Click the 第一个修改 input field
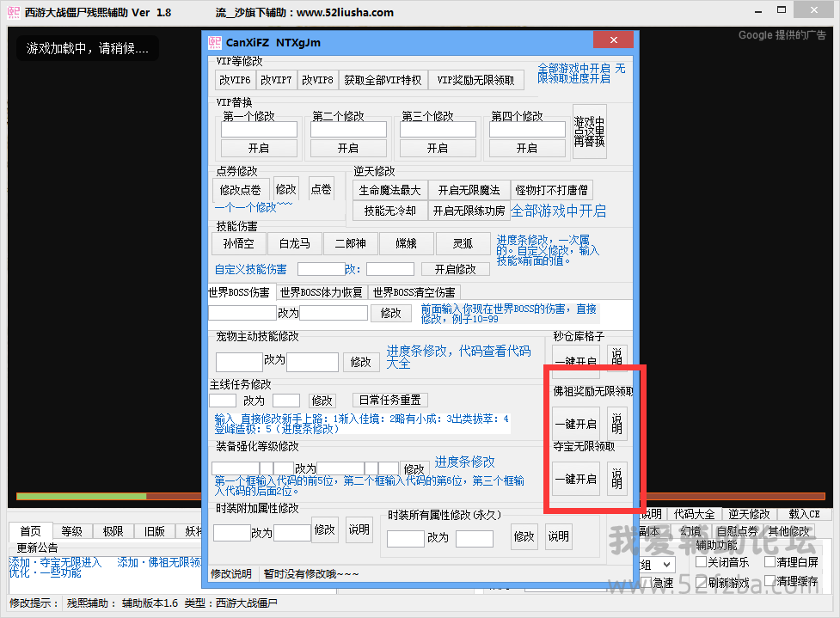Image resolution: width=840 pixels, height=618 pixels. pyautogui.click(x=259, y=130)
